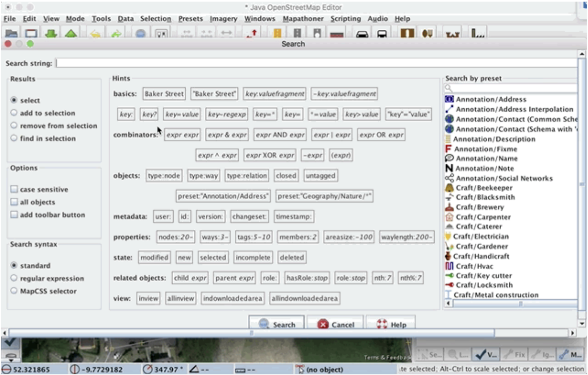Click the new layer window toolbar icon
The image size is (588, 375).
pos(31,33)
